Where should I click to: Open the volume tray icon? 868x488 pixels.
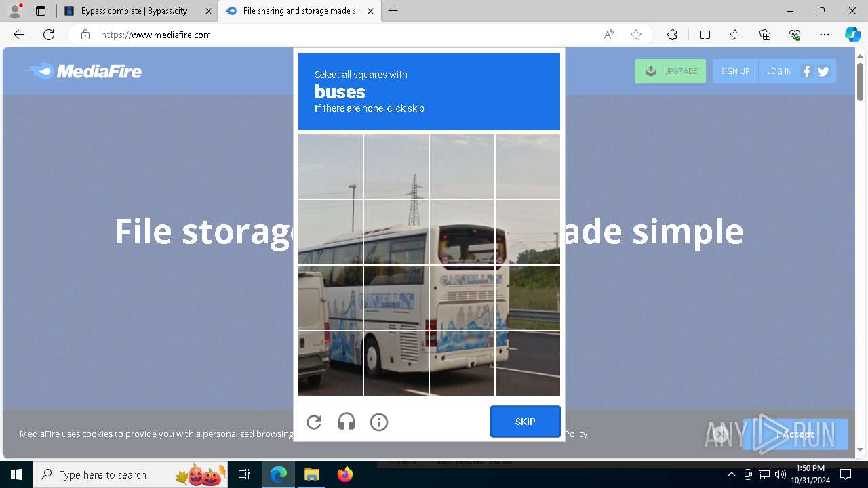[x=780, y=474]
